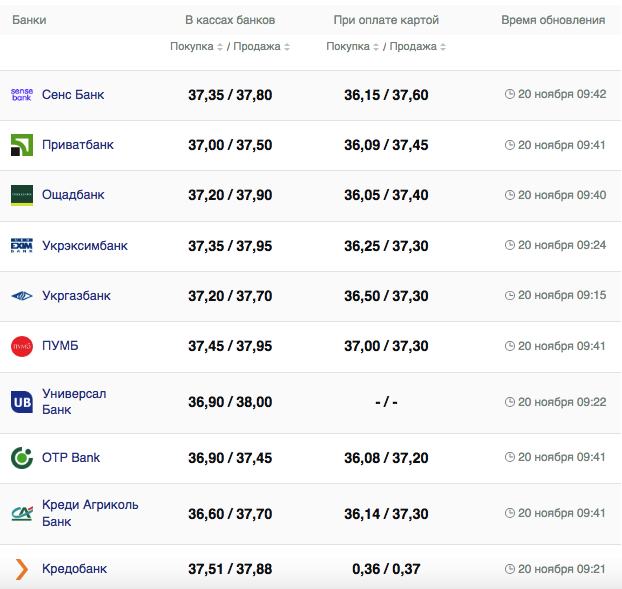The image size is (622, 589).
Task: Click the Privatbank green logo icon
Action: (22, 145)
